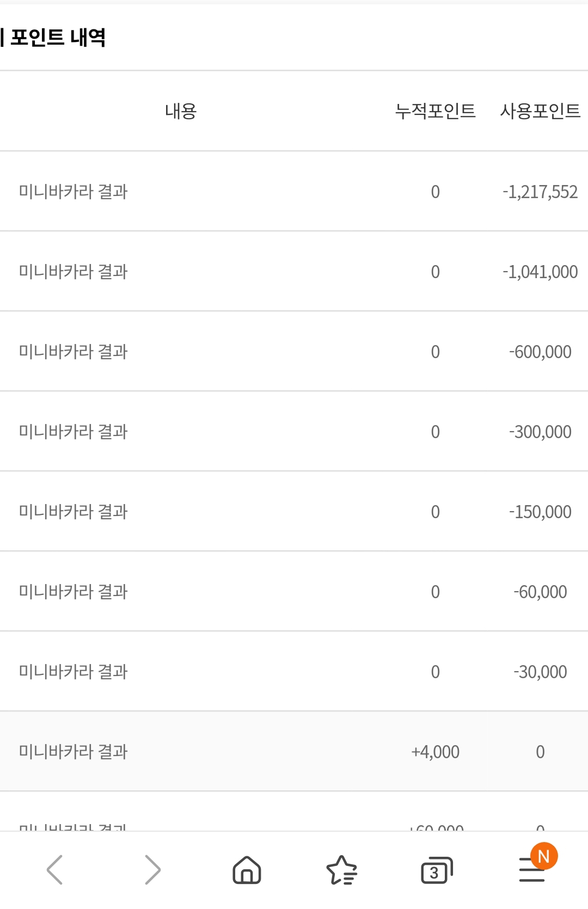Tap the 포인트 내역 section title

[x=58, y=37]
